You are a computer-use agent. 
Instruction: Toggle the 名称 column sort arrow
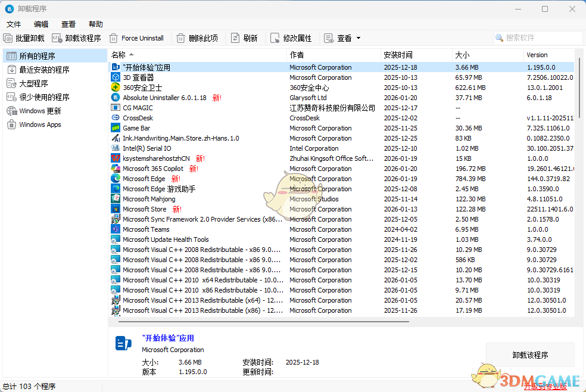132,54
